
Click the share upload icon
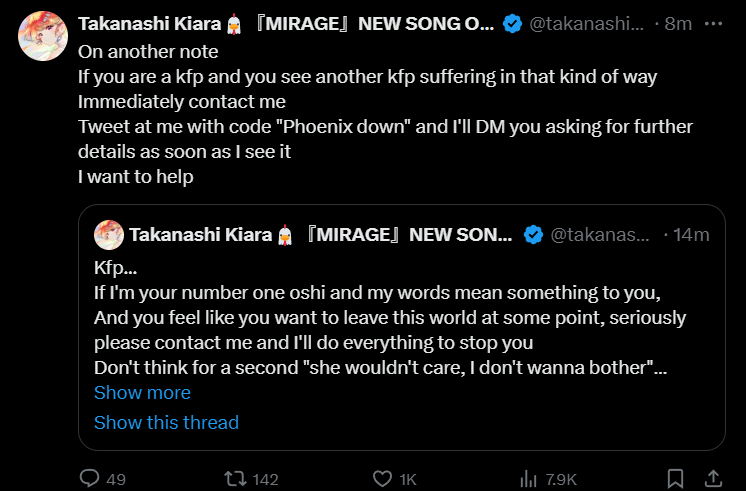point(712,478)
